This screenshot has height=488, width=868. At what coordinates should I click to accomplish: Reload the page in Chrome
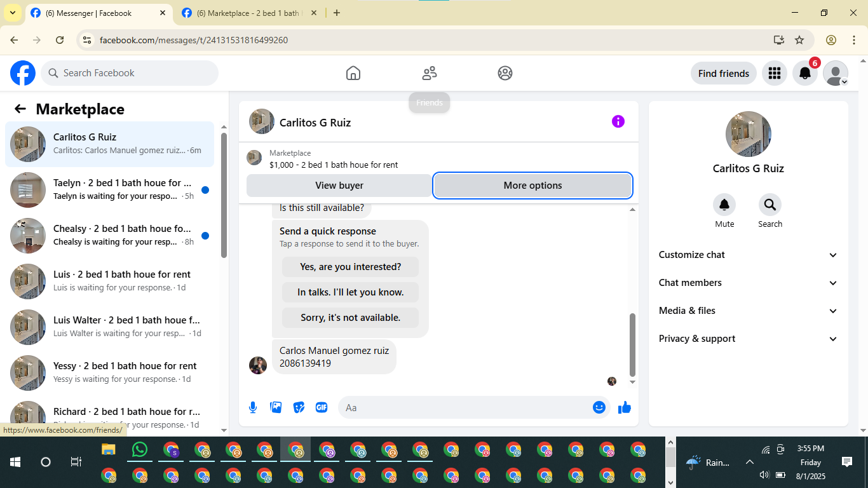pos(60,40)
